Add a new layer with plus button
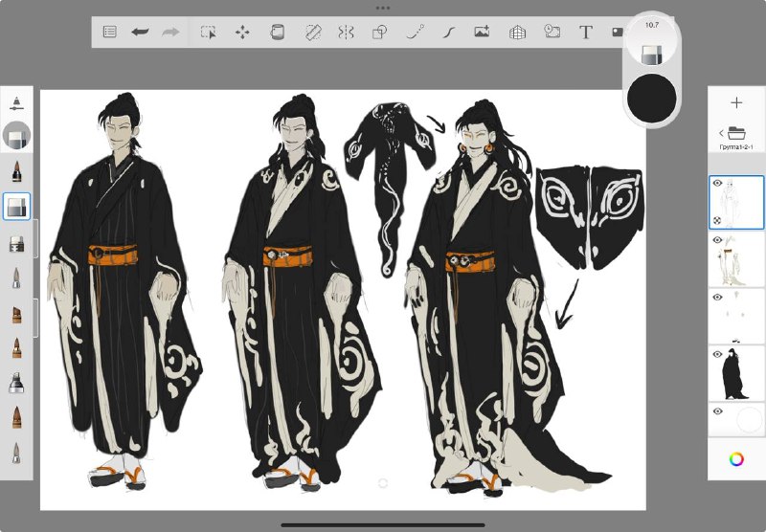Viewport: 766px width, 532px height. (736, 102)
